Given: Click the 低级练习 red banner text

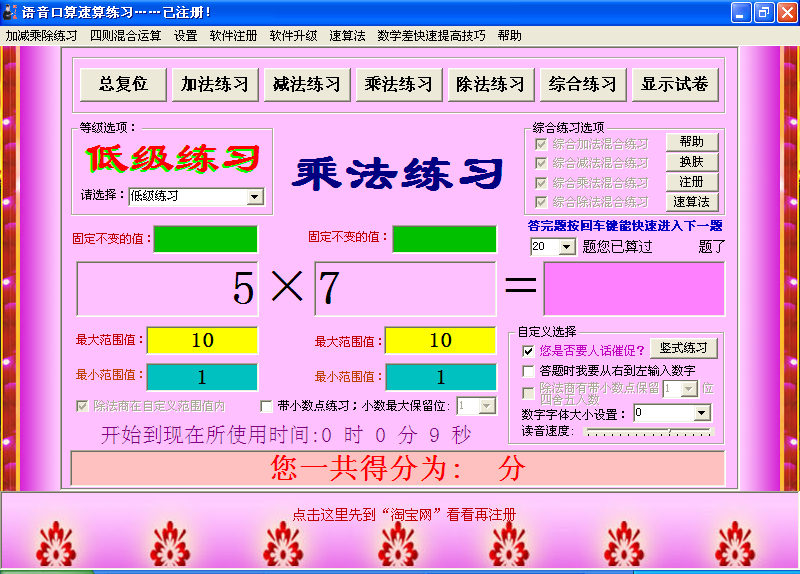Looking at the screenshot, I should pos(172,159).
